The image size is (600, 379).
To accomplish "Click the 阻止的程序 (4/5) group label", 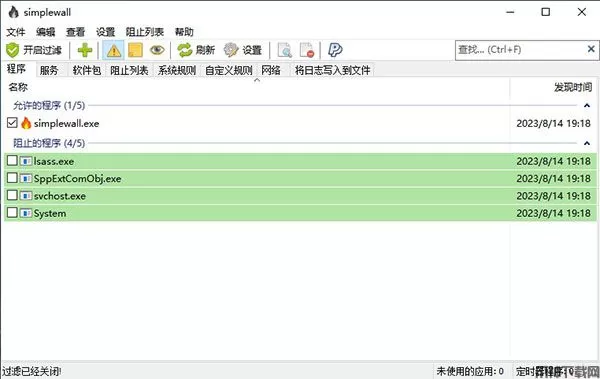I will [49, 144].
